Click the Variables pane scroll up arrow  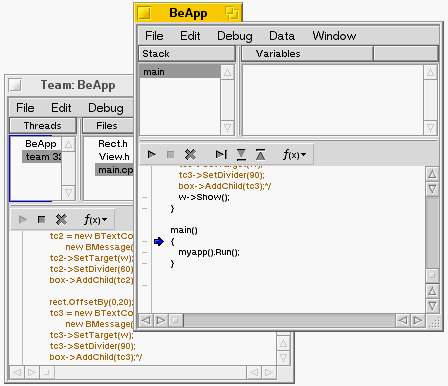pyautogui.click(x=430, y=72)
